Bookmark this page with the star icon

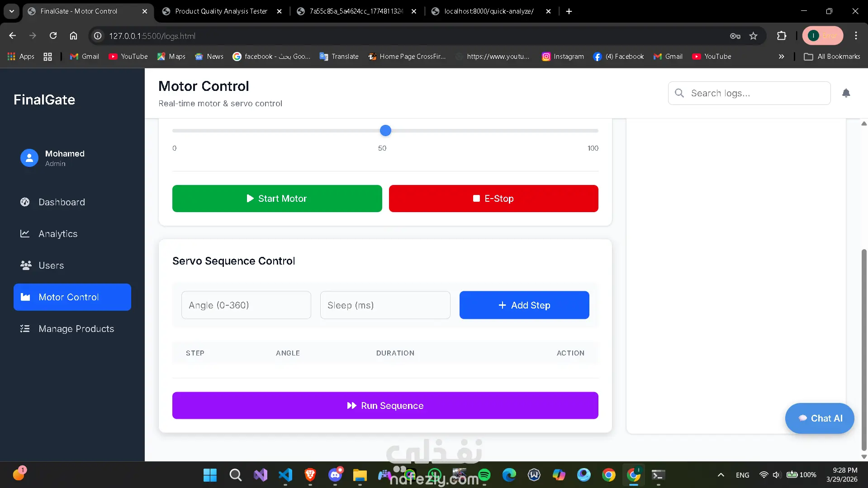[753, 36]
